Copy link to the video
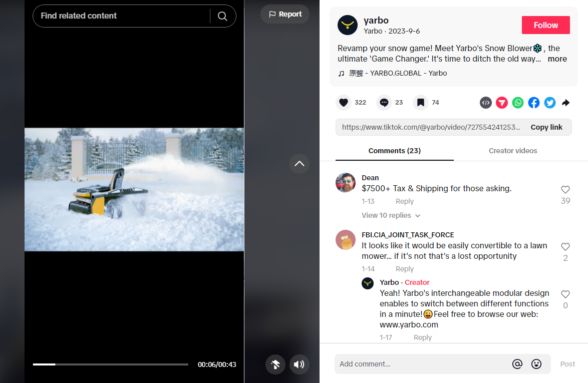This screenshot has height=383, width=588. point(546,127)
